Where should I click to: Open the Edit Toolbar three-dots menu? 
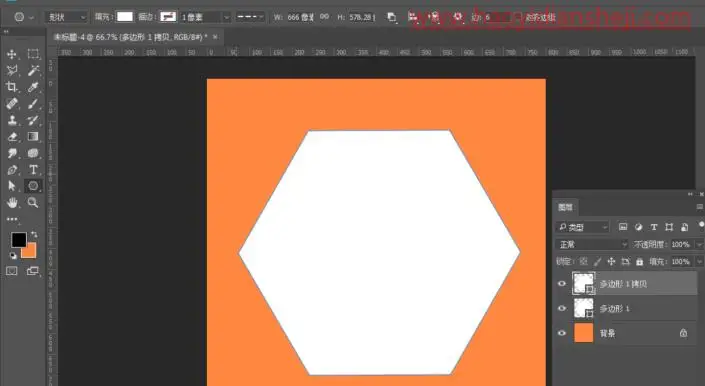pos(12,220)
